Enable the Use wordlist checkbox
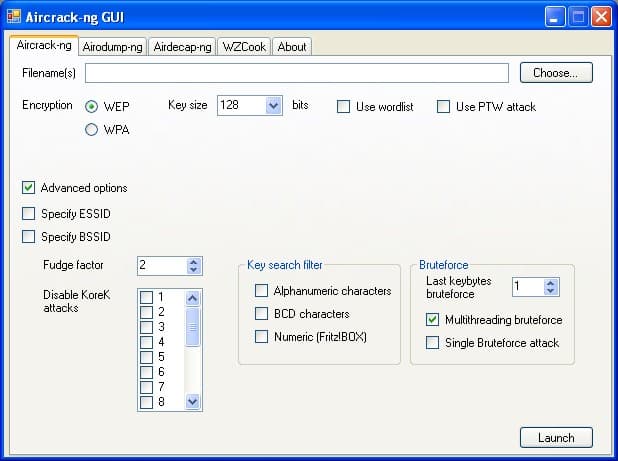The width and height of the screenshot is (618, 461). tap(343, 106)
